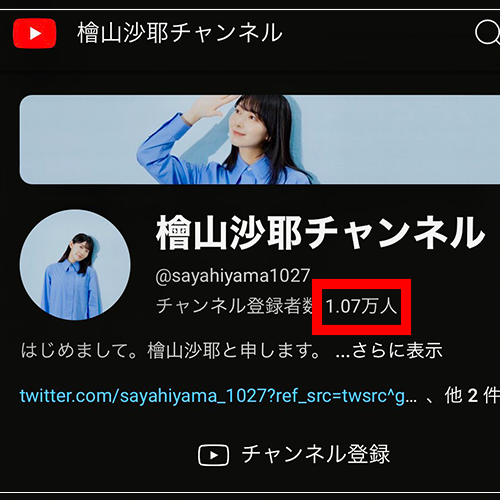Tap the white play triangle inside the logo
Image resolution: width=500 pixels, height=500 pixels.
point(35,33)
